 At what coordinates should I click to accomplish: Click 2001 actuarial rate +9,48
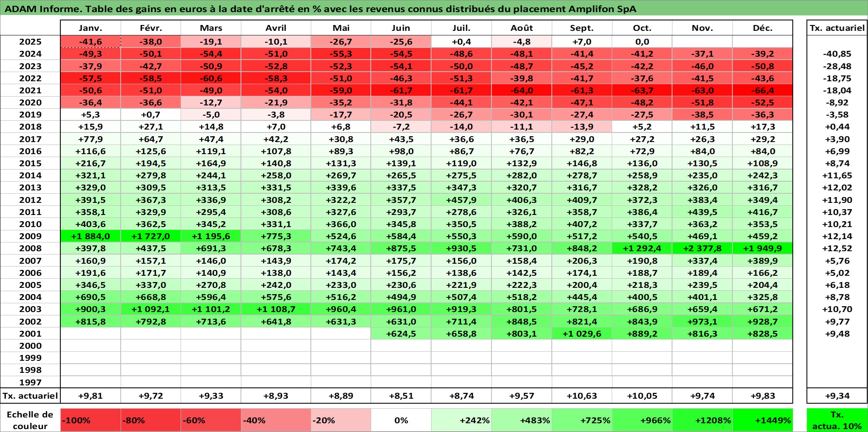click(837, 334)
